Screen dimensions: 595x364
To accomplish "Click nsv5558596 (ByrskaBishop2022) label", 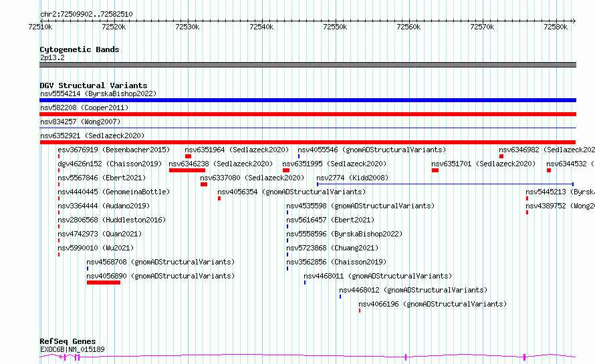I will 344,234.
